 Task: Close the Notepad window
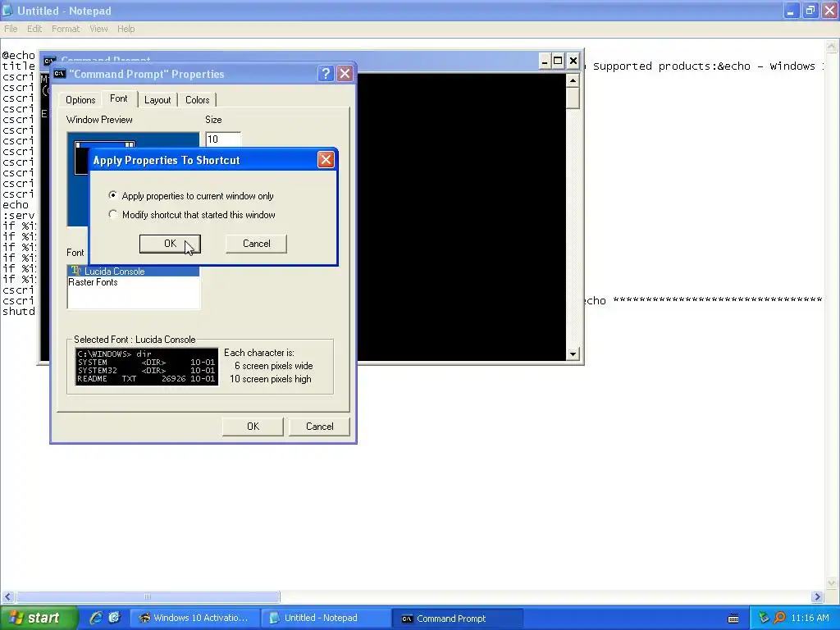coord(830,11)
